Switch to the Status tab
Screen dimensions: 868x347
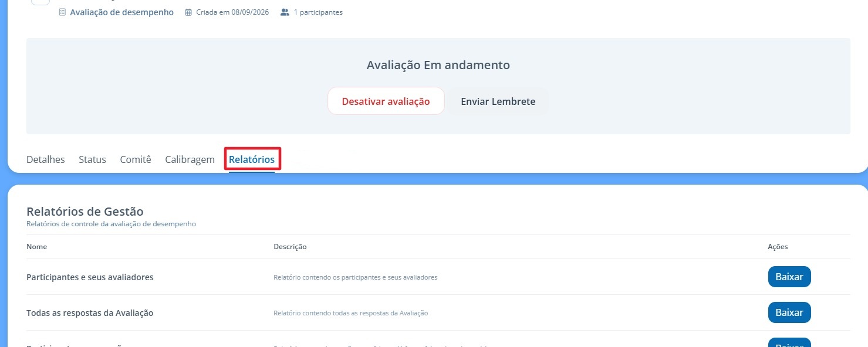92,159
